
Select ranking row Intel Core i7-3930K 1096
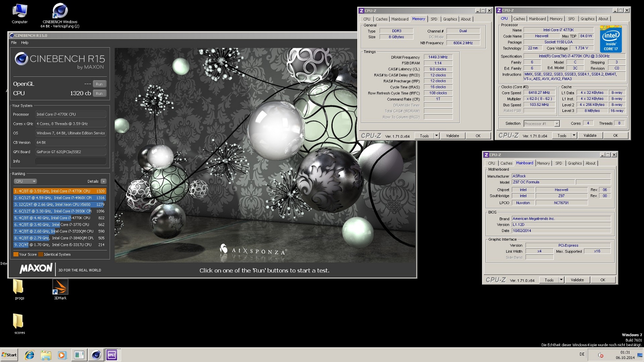coord(60,211)
